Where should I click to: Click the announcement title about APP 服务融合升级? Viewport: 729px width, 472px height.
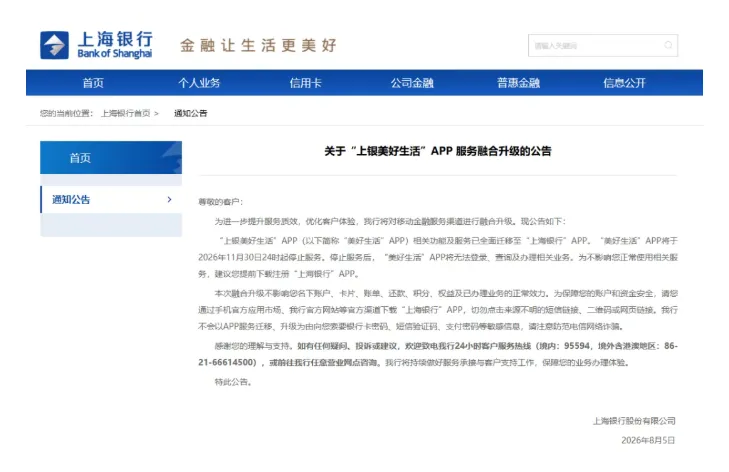point(437,151)
